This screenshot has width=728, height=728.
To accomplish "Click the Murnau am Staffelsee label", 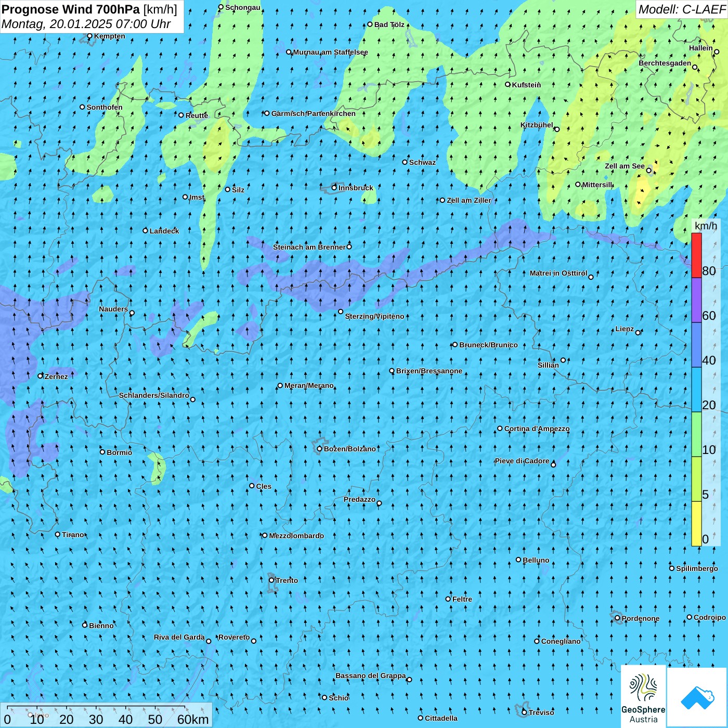I will (330, 52).
